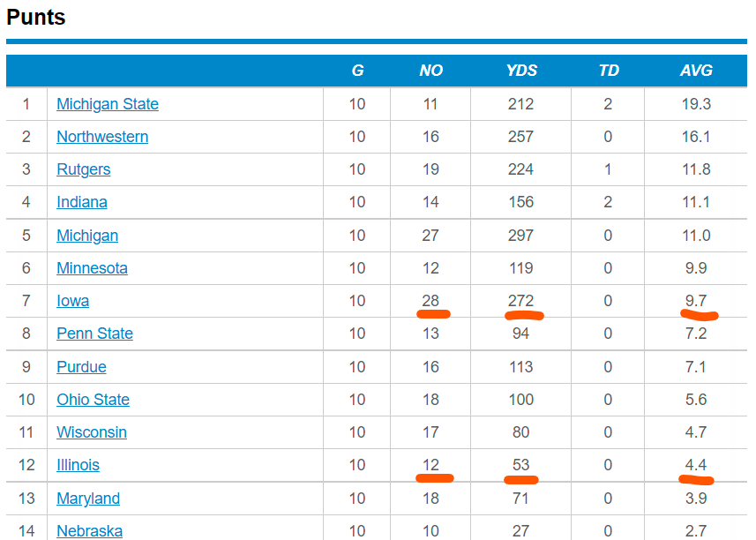Image resolution: width=756 pixels, height=540 pixels.
Task: Click Iowa's 9.7 average cell
Action: point(696,301)
